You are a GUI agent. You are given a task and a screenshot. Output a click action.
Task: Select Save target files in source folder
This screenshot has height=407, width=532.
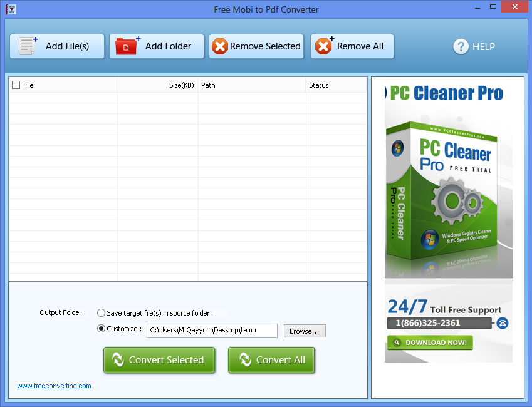point(101,312)
